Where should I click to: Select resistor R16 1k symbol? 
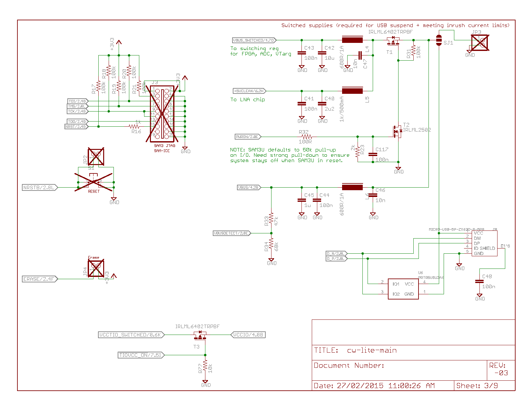tap(135, 126)
